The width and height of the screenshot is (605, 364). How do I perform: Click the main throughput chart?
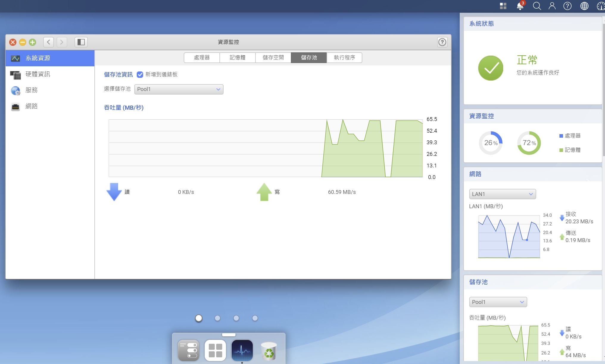pyautogui.click(x=266, y=148)
